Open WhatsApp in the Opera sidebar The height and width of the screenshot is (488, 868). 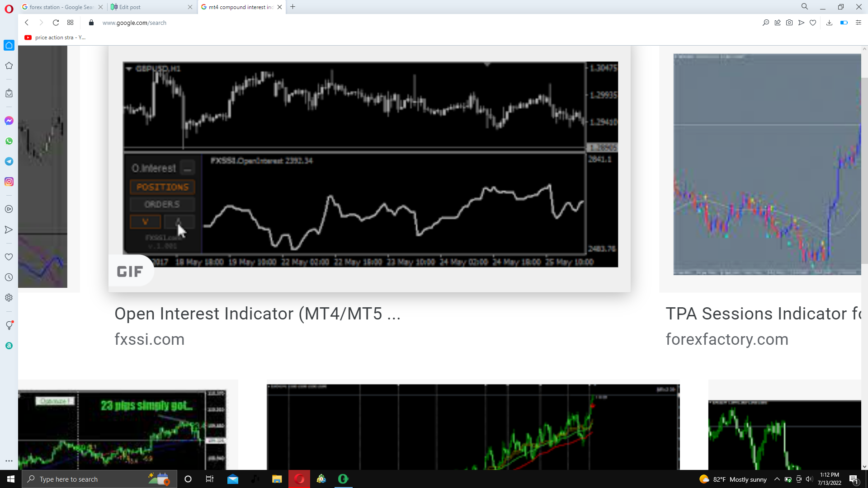[9, 141]
